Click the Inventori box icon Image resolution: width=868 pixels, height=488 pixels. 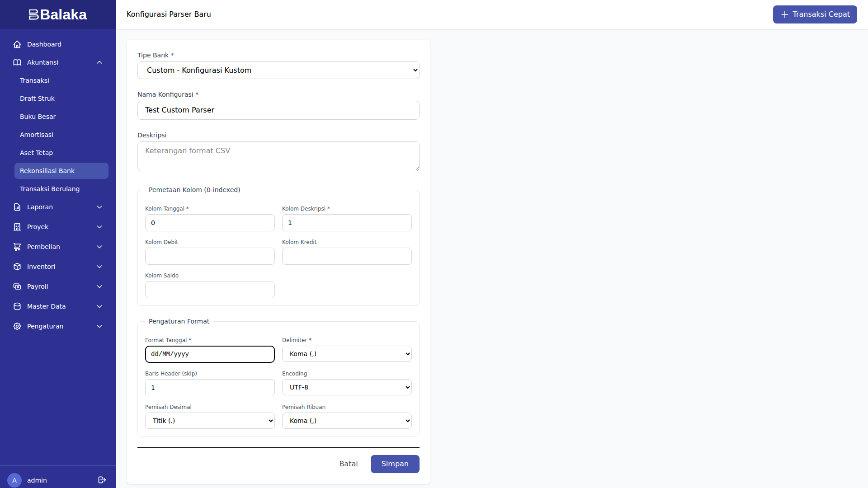click(x=17, y=267)
